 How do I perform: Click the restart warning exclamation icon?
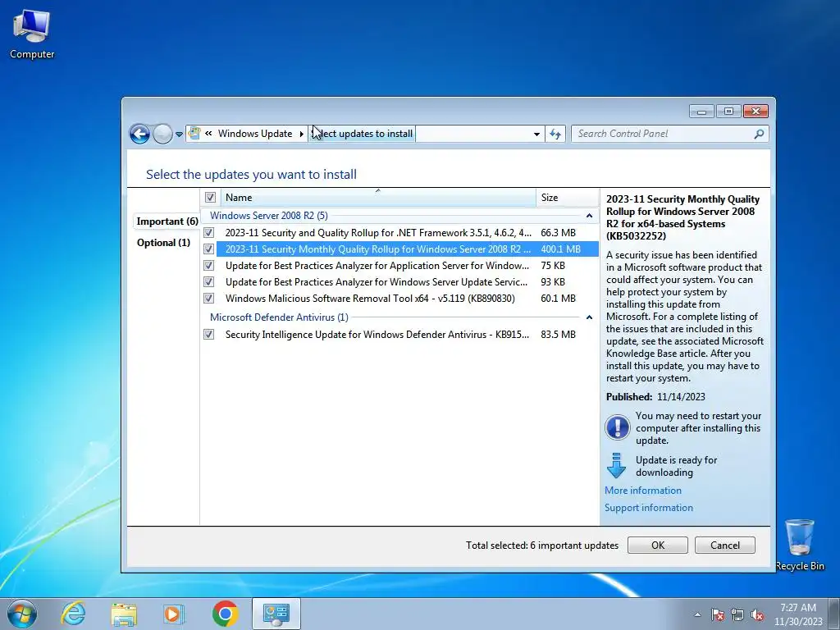(x=617, y=427)
